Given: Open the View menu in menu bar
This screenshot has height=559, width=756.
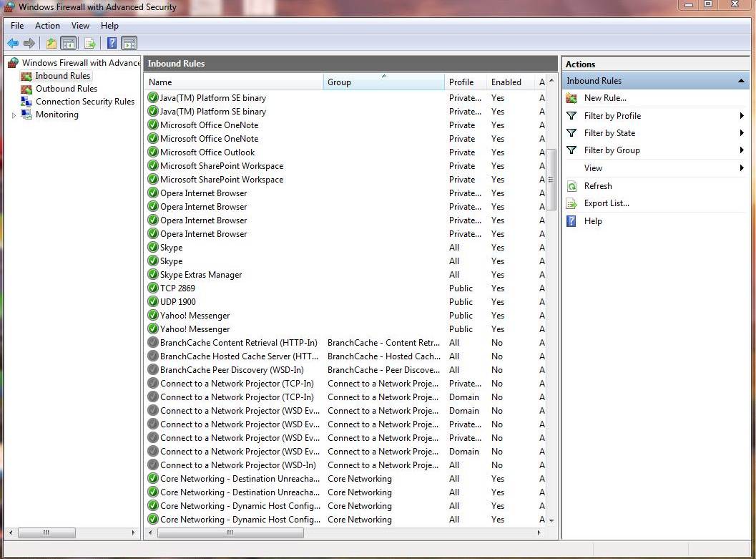Looking at the screenshot, I should click(80, 26).
